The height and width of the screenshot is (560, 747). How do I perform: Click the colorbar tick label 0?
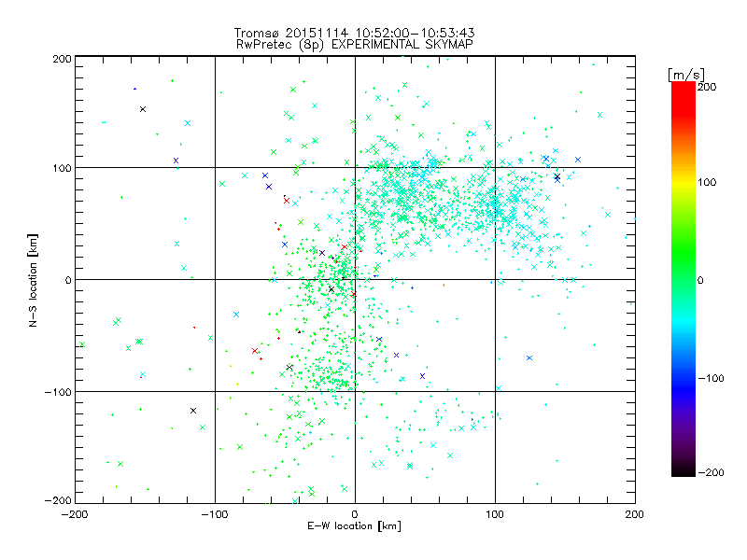(700, 280)
